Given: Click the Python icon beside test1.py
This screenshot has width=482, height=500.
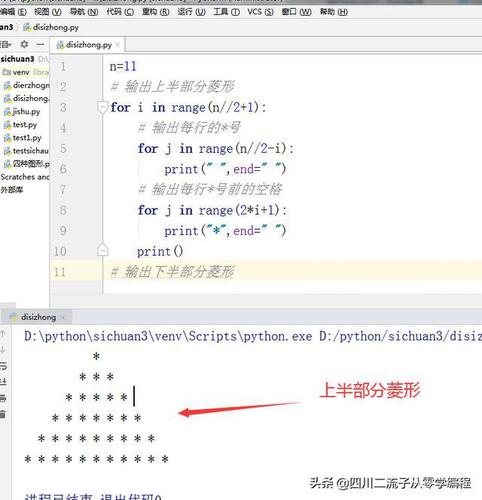Looking at the screenshot, I should pyautogui.click(x=7, y=138).
